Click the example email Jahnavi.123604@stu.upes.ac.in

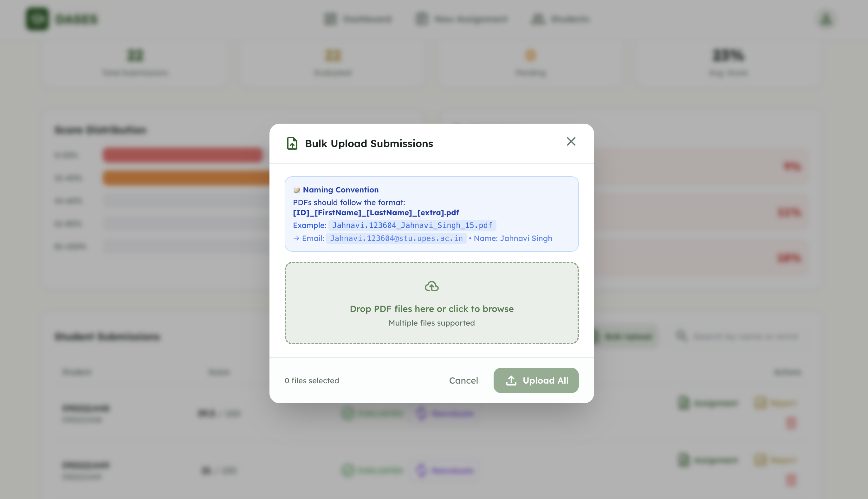[x=396, y=238]
